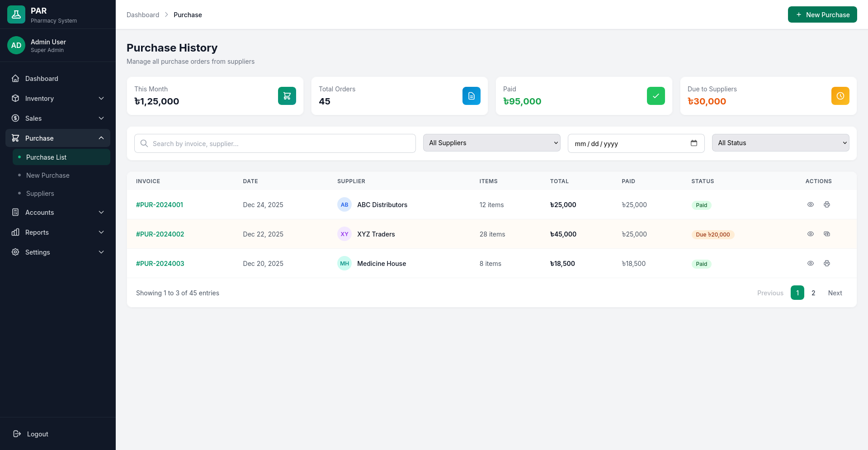Switch to the Suppliers menu item

point(40,193)
